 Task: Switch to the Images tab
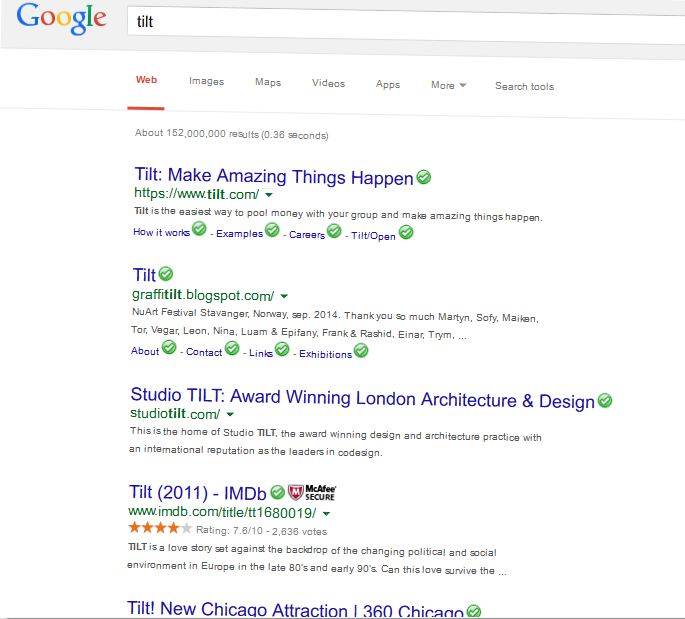click(206, 81)
